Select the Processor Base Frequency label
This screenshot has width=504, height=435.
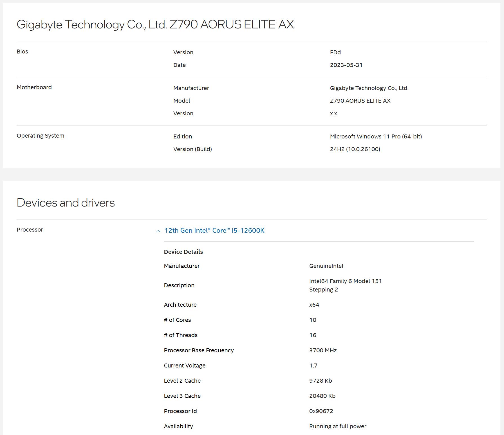click(199, 351)
